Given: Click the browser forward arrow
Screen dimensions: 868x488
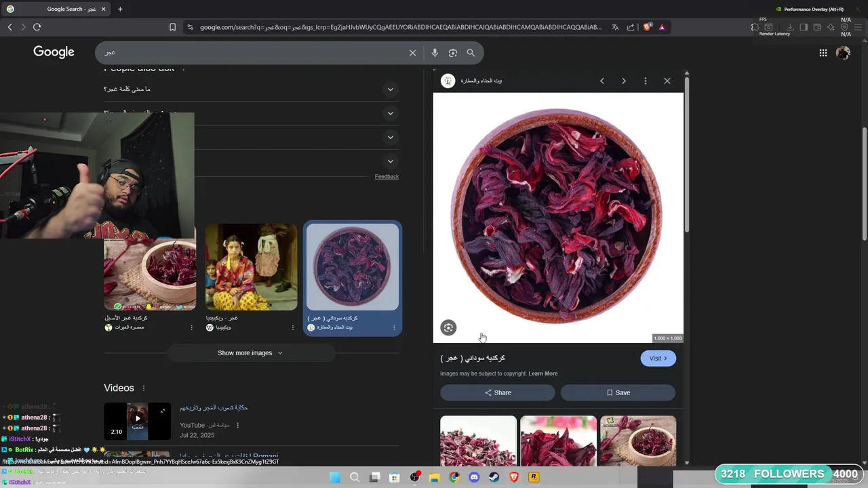Looking at the screenshot, I should (23, 27).
